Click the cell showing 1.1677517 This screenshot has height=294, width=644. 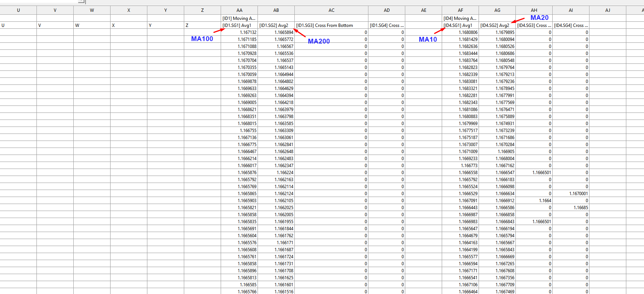(461, 131)
